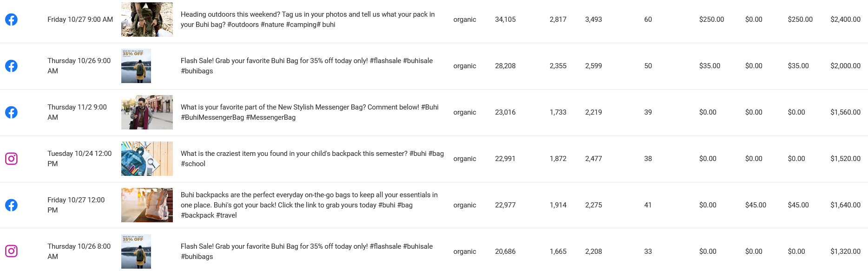
Task: Click Instagram icon for Tuesday 10/24 12:00 PM post
Action: 11,159
